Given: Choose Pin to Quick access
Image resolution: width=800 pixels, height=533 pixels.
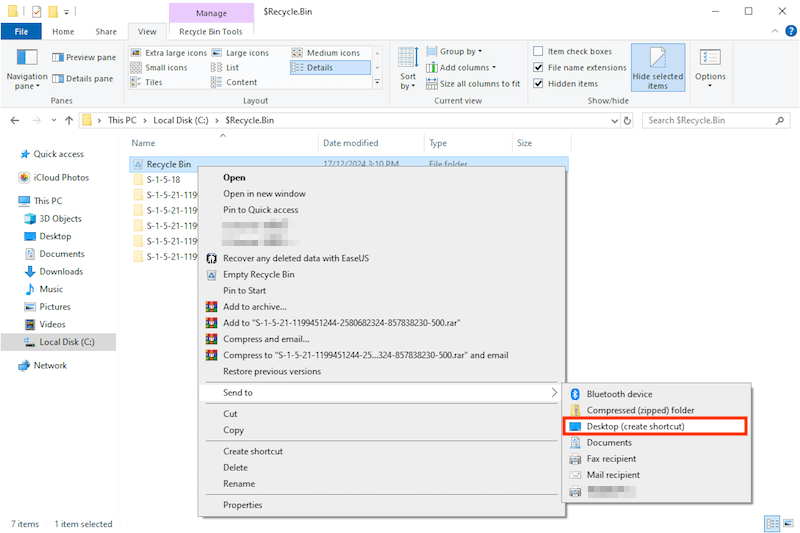Looking at the screenshot, I should click(261, 210).
